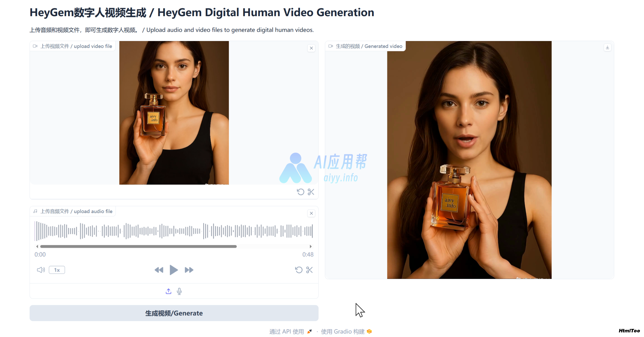The image size is (644, 337).
Task: Record audio with the microphone icon
Action: (x=179, y=291)
